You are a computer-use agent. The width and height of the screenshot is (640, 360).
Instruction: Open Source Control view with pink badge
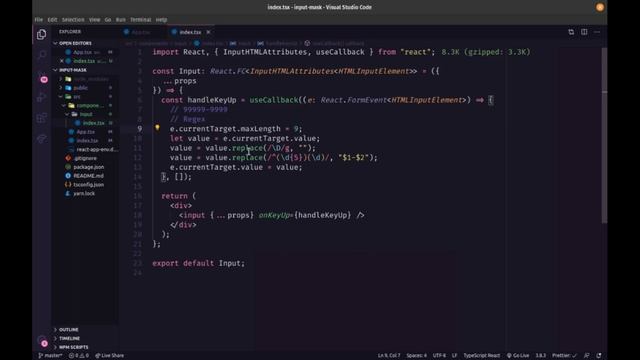coord(42,77)
